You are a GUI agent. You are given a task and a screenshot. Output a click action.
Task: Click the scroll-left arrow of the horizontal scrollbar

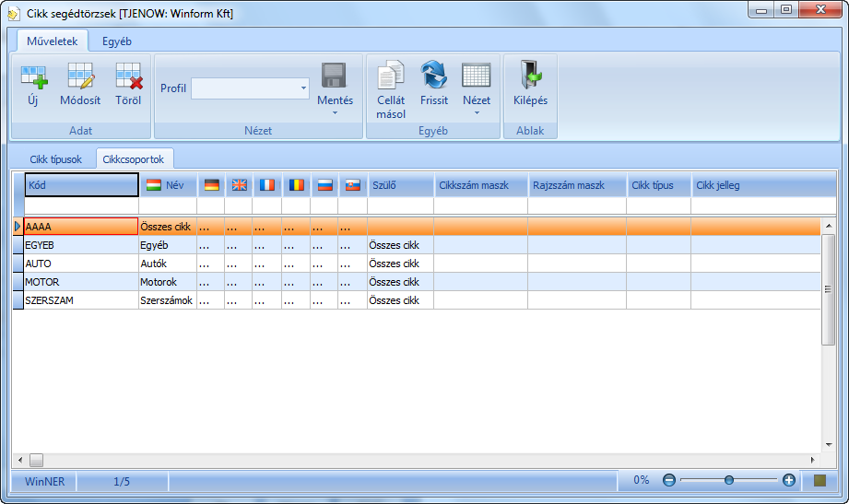click(x=20, y=461)
